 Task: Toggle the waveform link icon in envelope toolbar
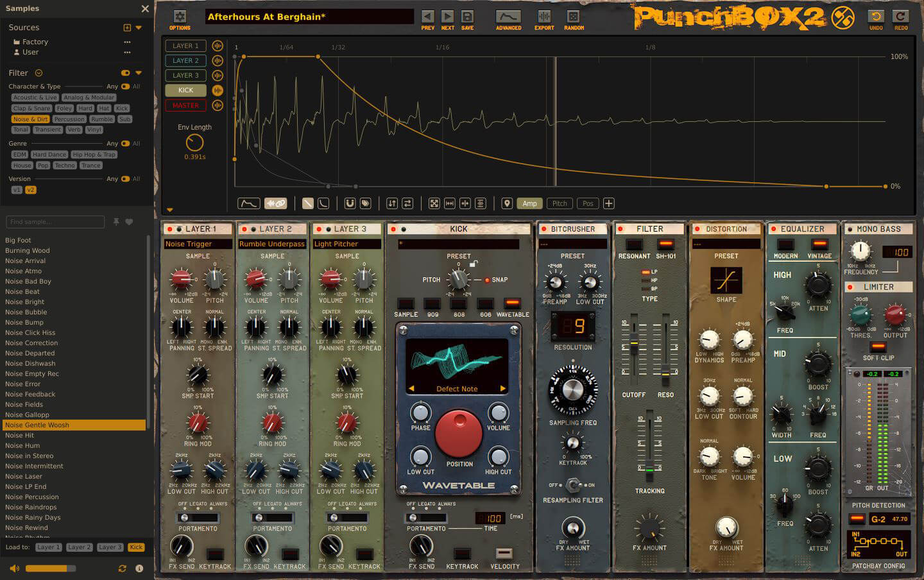(x=276, y=203)
